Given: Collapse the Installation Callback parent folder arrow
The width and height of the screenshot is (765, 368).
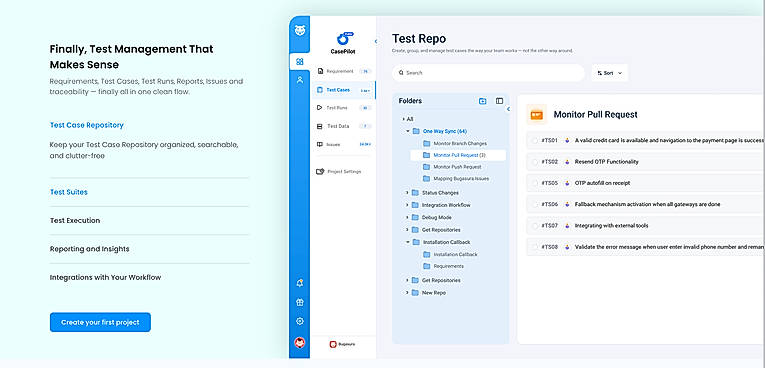Looking at the screenshot, I should 407,242.
